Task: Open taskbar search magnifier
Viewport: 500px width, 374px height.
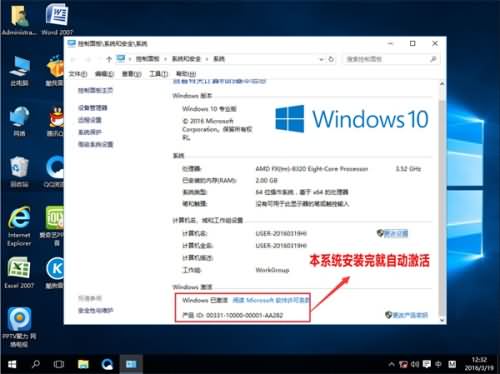Action: 36,364
